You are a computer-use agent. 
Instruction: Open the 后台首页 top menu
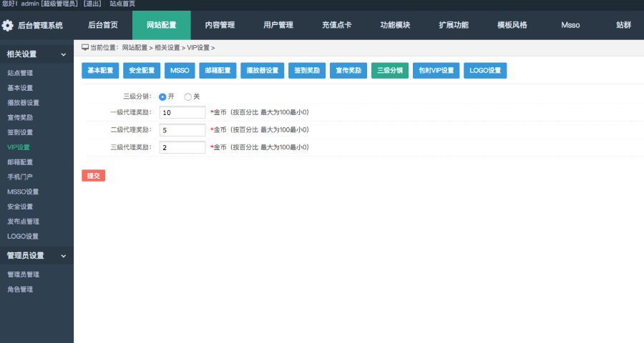pyautogui.click(x=103, y=25)
